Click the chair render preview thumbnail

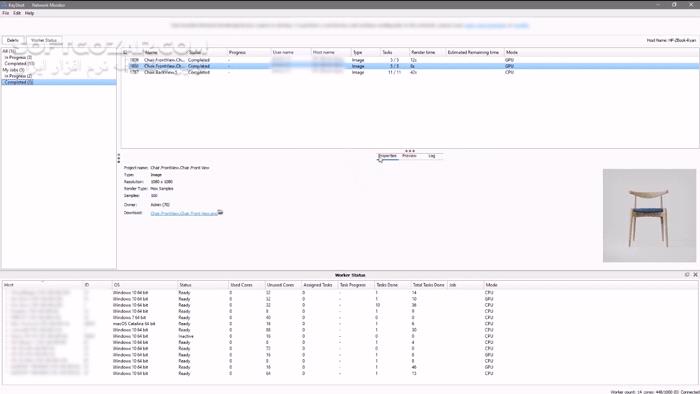pos(649,216)
